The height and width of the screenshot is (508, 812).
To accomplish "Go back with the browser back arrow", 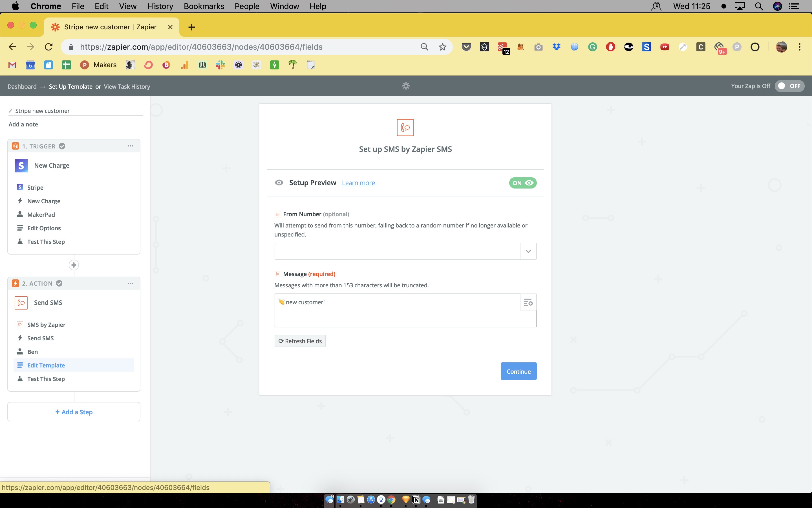I will 12,47.
